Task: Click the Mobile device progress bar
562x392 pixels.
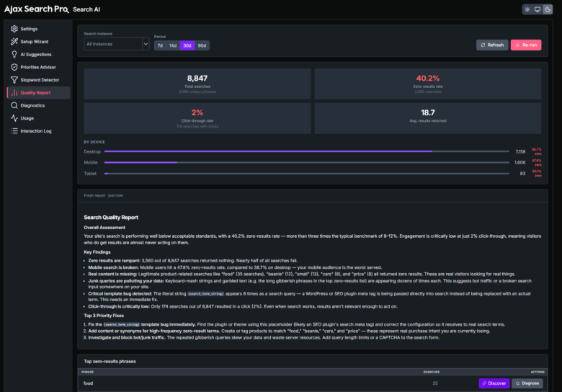Action: click(x=306, y=162)
